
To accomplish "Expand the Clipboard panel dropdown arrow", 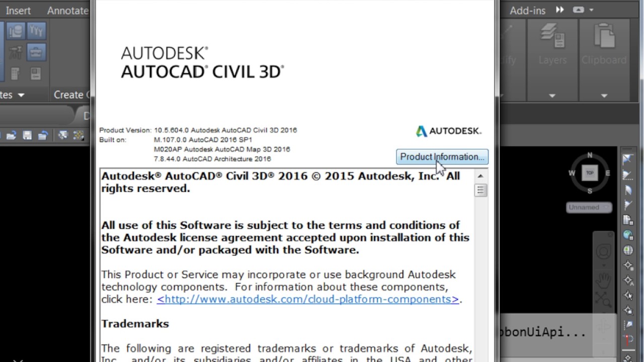I will coord(604,96).
